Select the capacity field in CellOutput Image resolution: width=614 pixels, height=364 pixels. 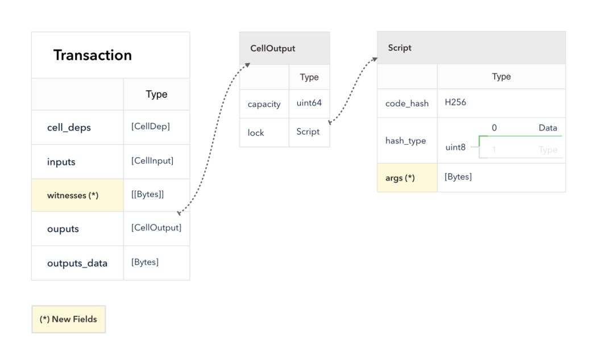(x=264, y=104)
